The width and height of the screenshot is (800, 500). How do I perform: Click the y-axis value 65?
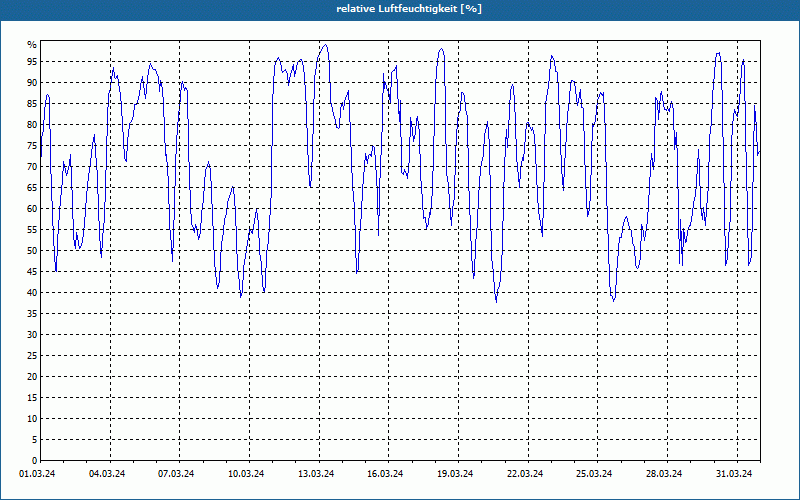coord(32,187)
